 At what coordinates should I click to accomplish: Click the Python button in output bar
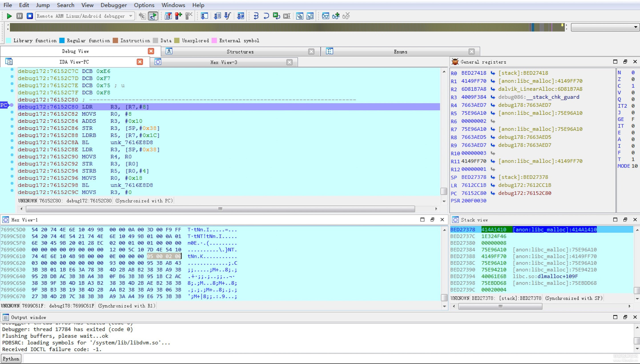coord(11,359)
